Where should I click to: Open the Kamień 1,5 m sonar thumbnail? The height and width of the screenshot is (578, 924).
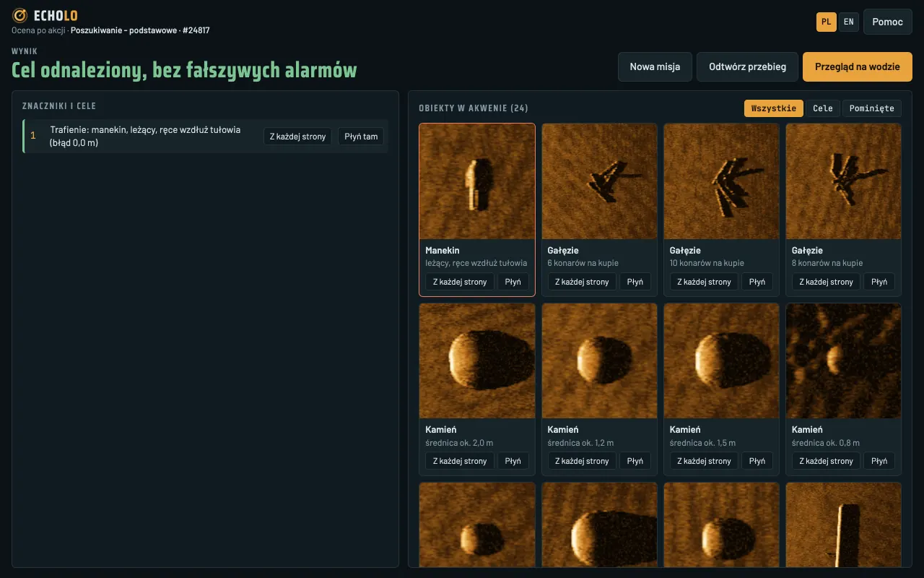(721, 361)
